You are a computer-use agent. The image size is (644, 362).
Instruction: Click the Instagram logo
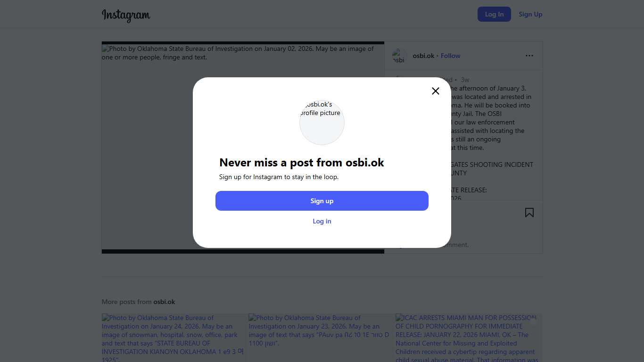coord(126,15)
